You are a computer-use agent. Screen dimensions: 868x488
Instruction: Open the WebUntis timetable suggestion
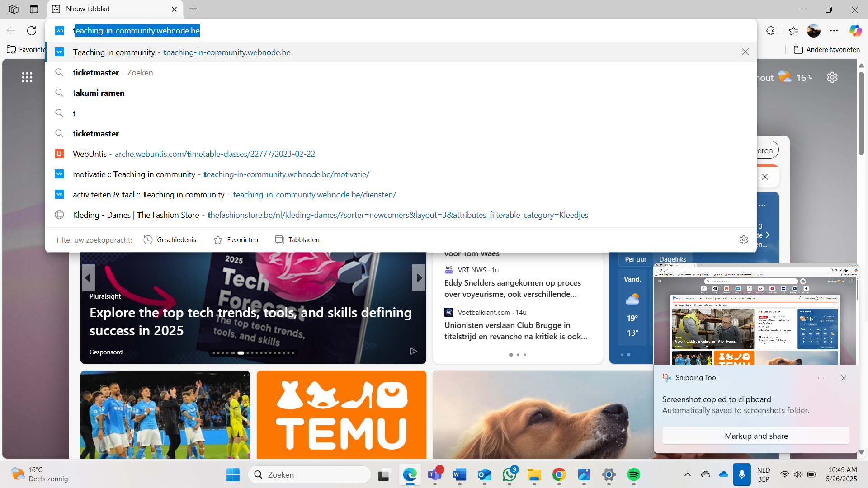(x=401, y=154)
